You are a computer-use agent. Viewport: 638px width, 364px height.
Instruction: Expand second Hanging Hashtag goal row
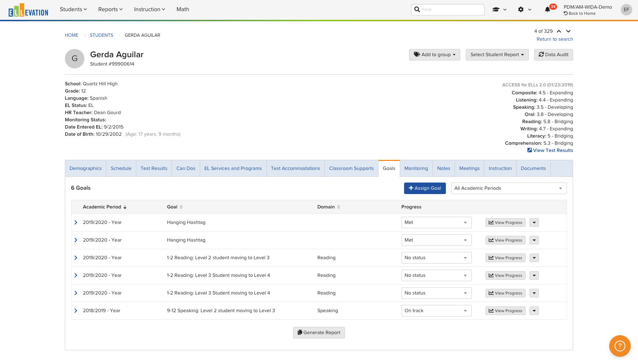(x=76, y=240)
